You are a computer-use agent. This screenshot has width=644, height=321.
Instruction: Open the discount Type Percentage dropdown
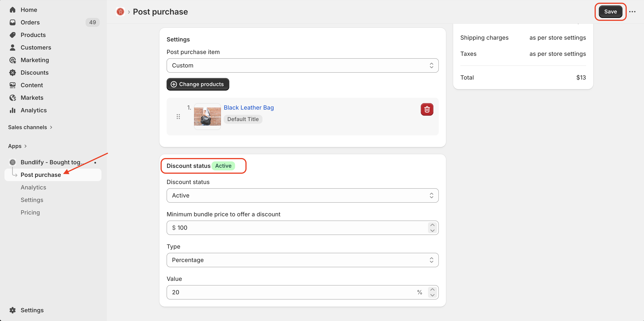pyautogui.click(x=302, y=260)
